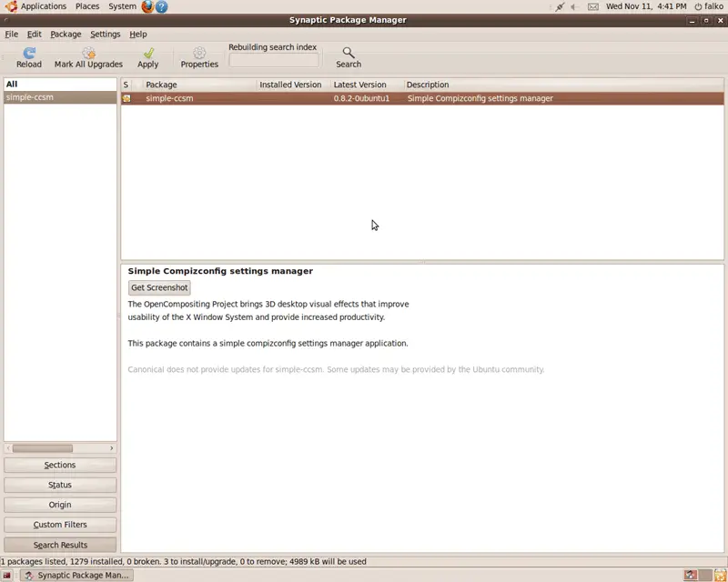The height and width of the screenshot is (582, 728).
Task: Click the clock showing Wed Nov 11
Action: 646,6
